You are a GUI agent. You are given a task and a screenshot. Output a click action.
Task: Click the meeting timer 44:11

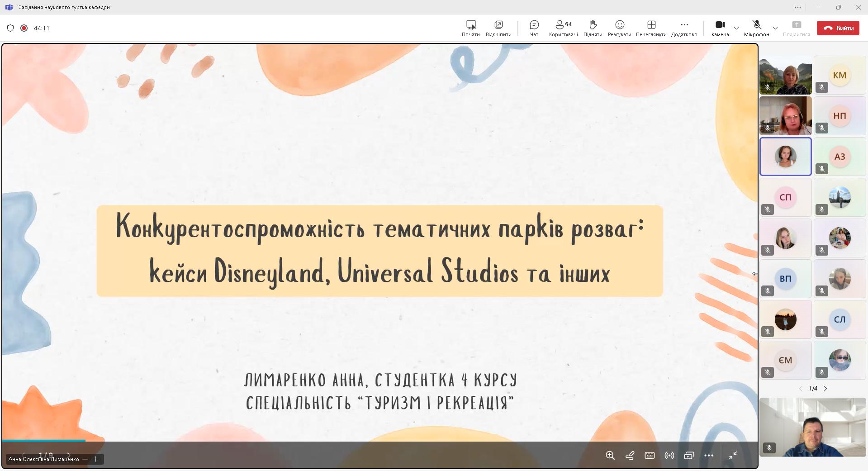[41, 28]
